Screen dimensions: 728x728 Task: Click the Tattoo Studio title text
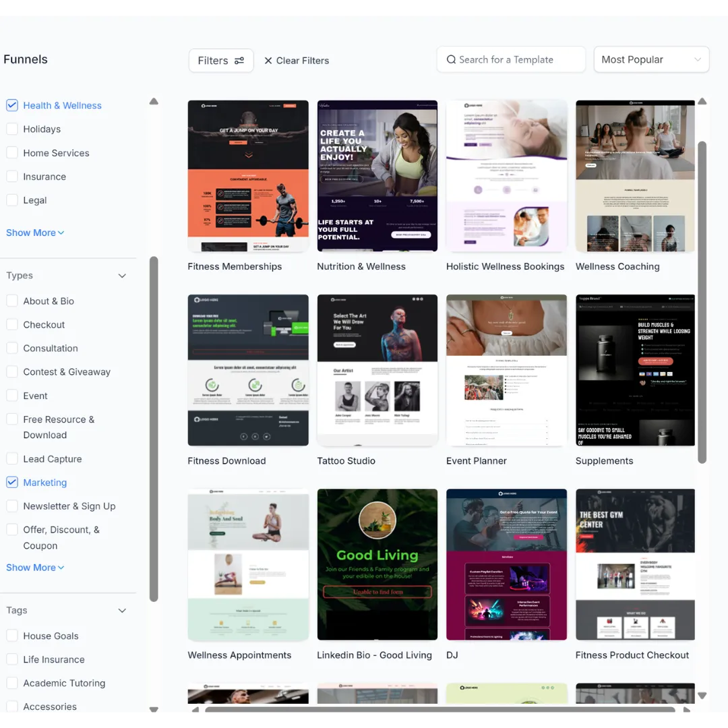pos(346,461)
